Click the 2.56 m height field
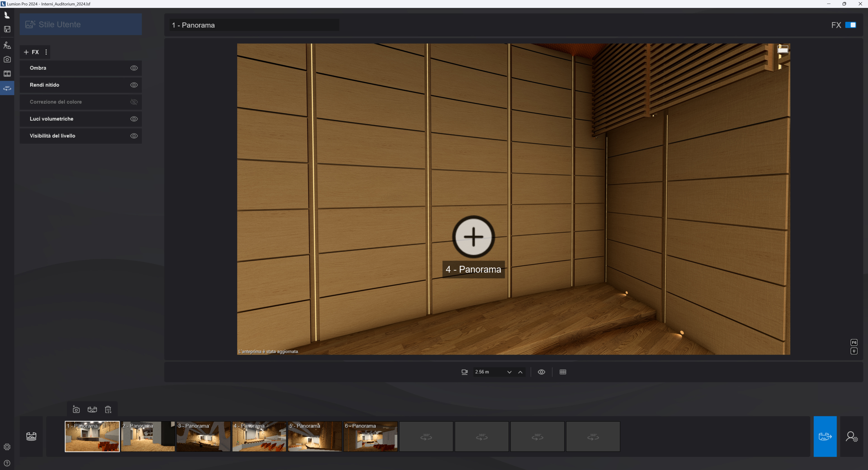 pyautogui.click(x=489, y=372)
